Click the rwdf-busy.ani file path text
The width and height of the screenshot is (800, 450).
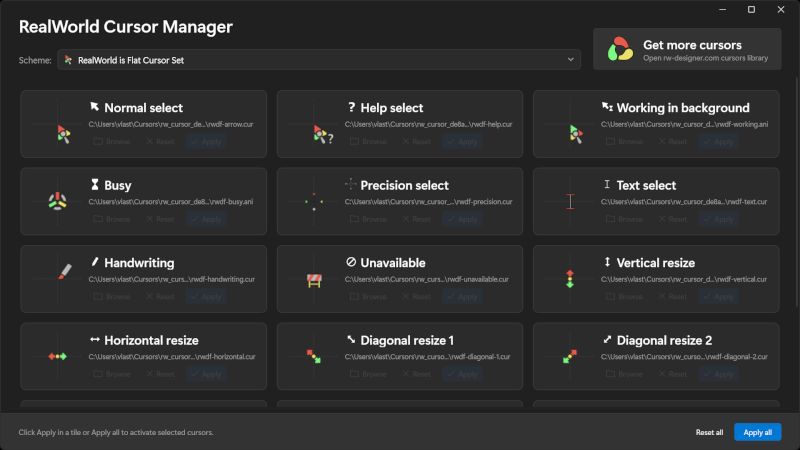click(171, 202)
